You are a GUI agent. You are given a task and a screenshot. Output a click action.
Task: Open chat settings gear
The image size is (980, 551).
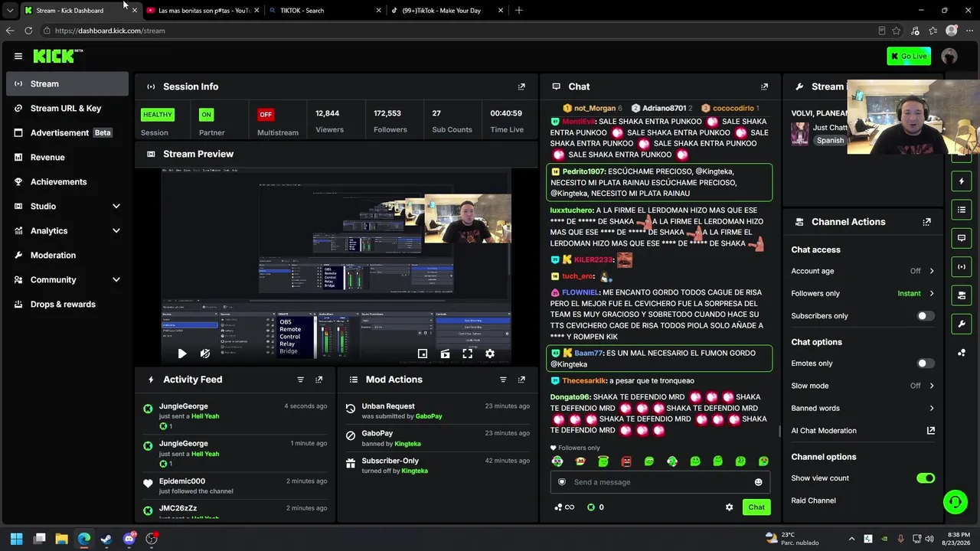pos(729,507)
